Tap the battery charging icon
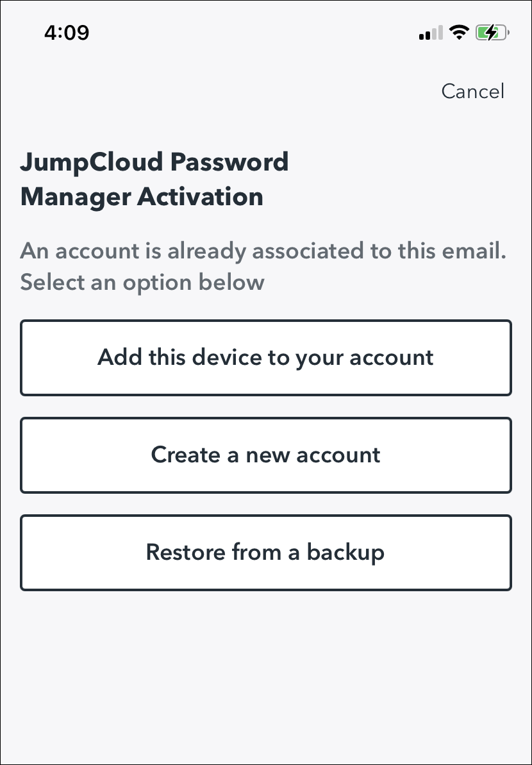Viewport: 532px width, 765px height. (492, 32)
